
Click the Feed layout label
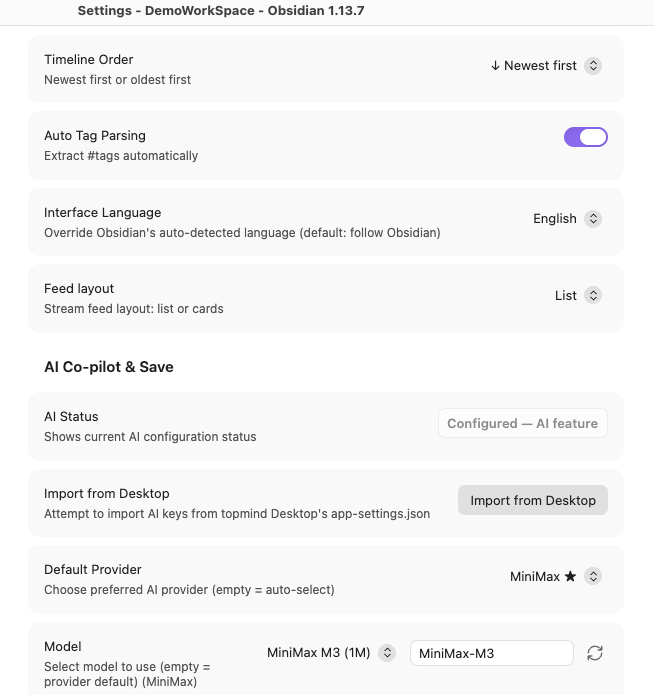(x=79, y=289)
